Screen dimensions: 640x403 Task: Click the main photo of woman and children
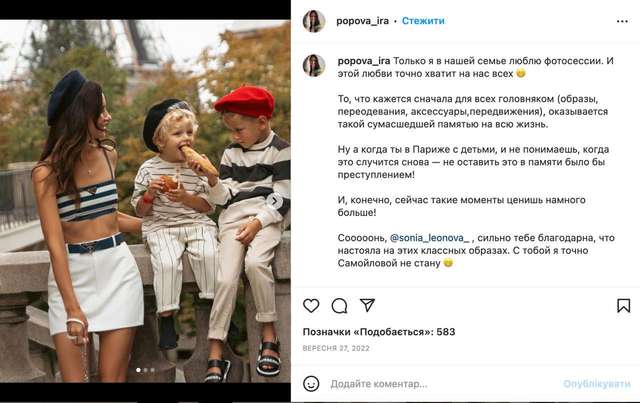coord(145,201)
